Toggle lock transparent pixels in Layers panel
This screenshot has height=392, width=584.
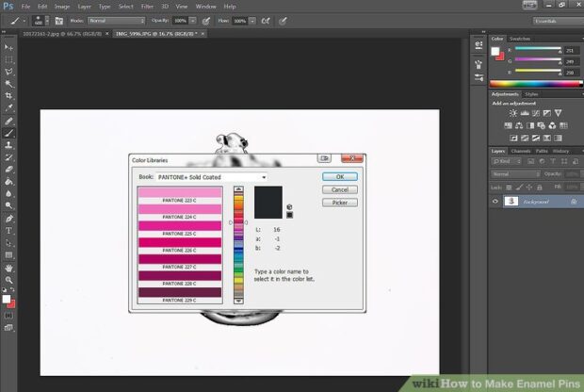509,188
